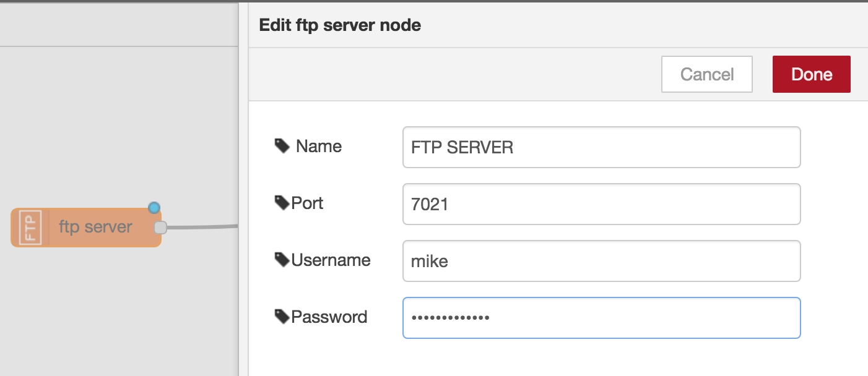Click the Name label text
Viewport: 868px width, 376px height.
(x=319, y=146)
